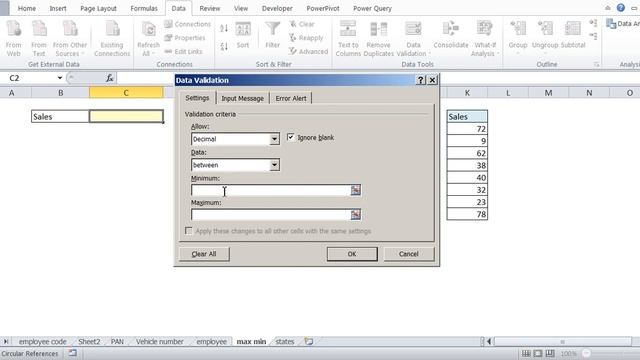Select column K header
This screenshot has height=360, width=640.
click(467, 93)
